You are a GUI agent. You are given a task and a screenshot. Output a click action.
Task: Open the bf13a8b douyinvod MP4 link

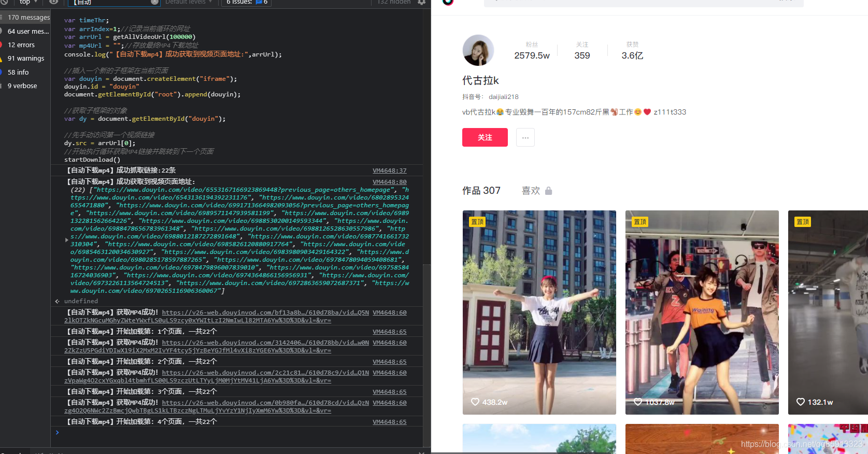265,313
